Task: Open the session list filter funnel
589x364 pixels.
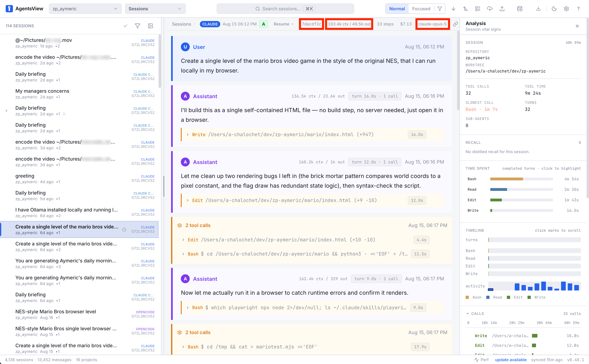Action: (x=137, y=26)
